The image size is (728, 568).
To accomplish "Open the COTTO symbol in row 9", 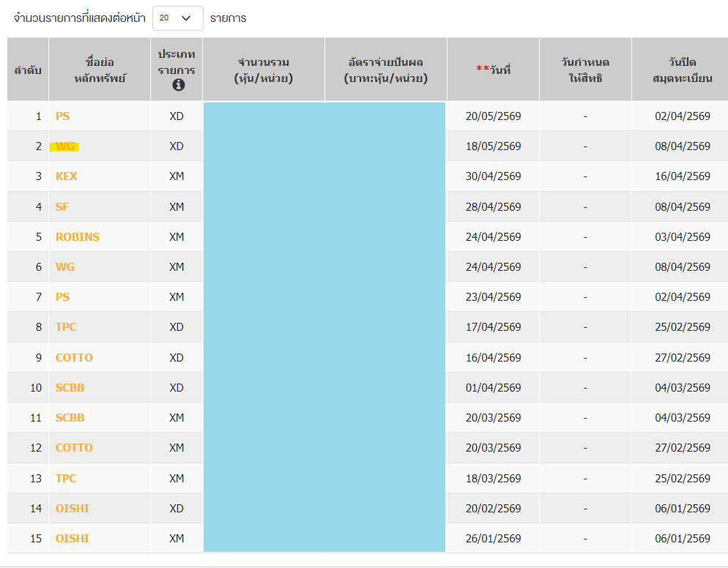I will point(74,358).
